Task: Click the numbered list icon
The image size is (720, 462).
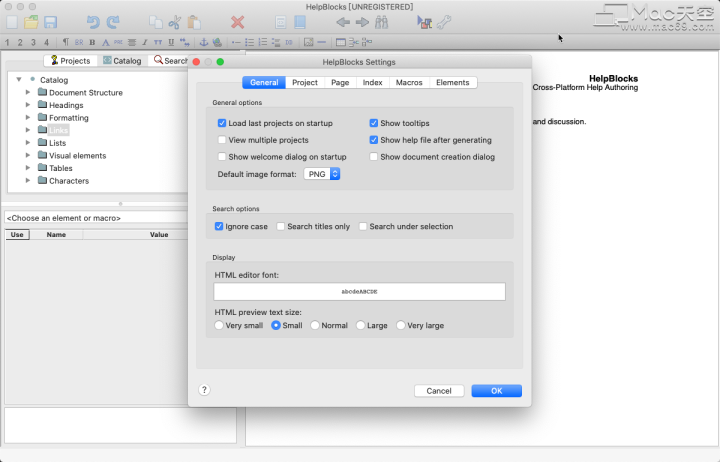Action: (263, 42)
